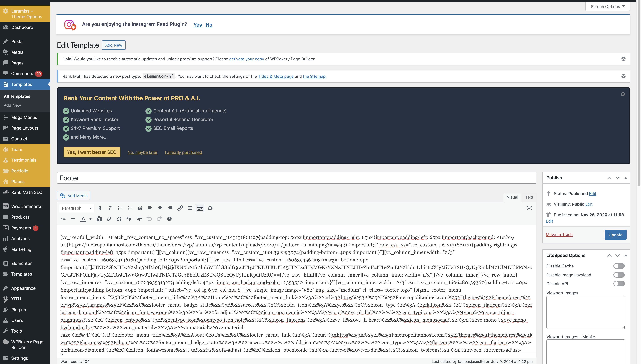641x364 pixels.
Task: Click Add New next to Edit Template
Action: [x=113, y=45]
